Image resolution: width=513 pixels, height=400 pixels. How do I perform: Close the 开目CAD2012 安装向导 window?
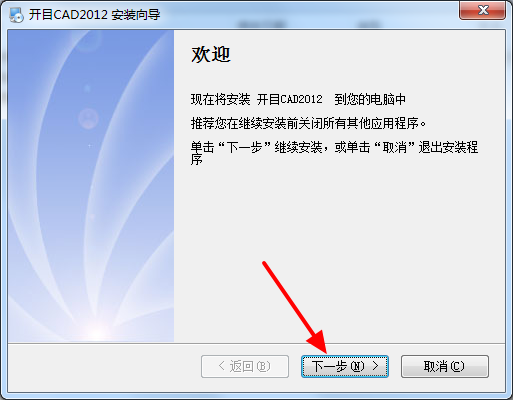(x=482, y=10)
